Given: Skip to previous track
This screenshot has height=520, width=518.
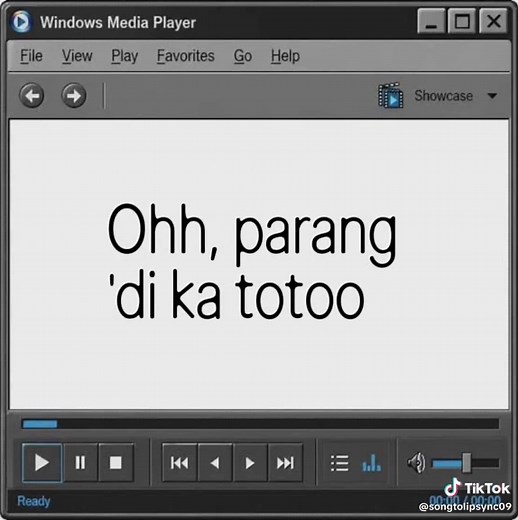Looking at the screenshot, I should point(180,463).
